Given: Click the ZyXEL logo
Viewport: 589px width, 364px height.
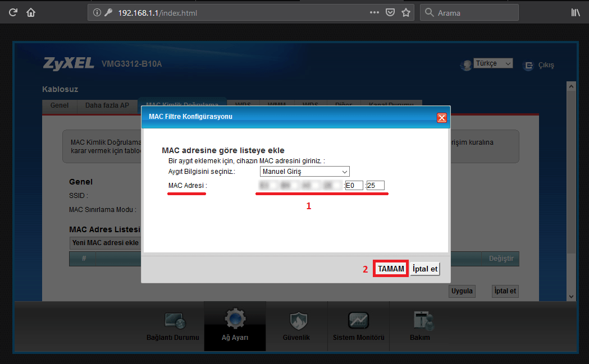Looking at the screenshot, I should coord(69,63).
